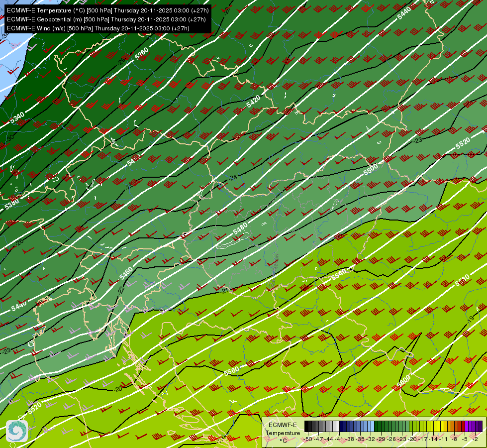This screenshot has height=448, width=487.
Task: Click the -11 tick label in legend
Action: (x=444, y=440)
